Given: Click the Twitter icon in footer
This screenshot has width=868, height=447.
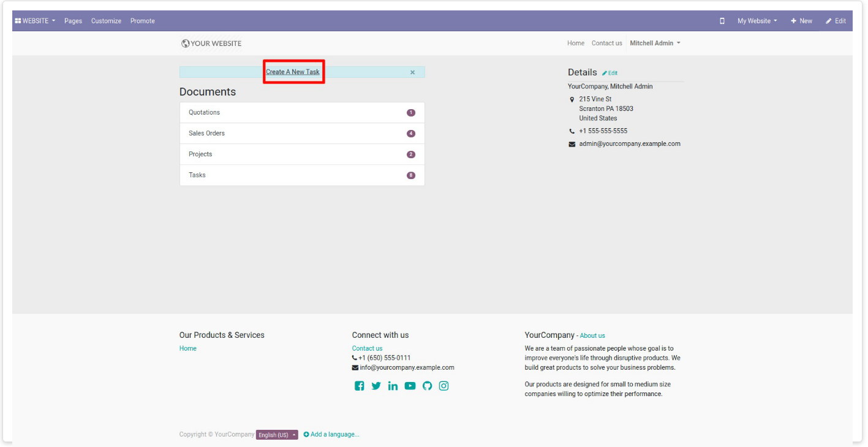Looking at the screenshot, I should pyautogui.click(x=376, y=386).
